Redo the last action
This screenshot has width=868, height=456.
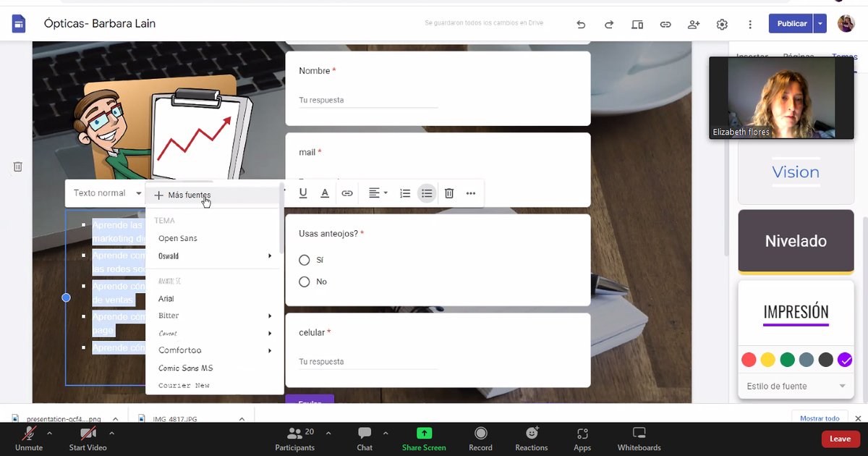[x=609, y=24]
